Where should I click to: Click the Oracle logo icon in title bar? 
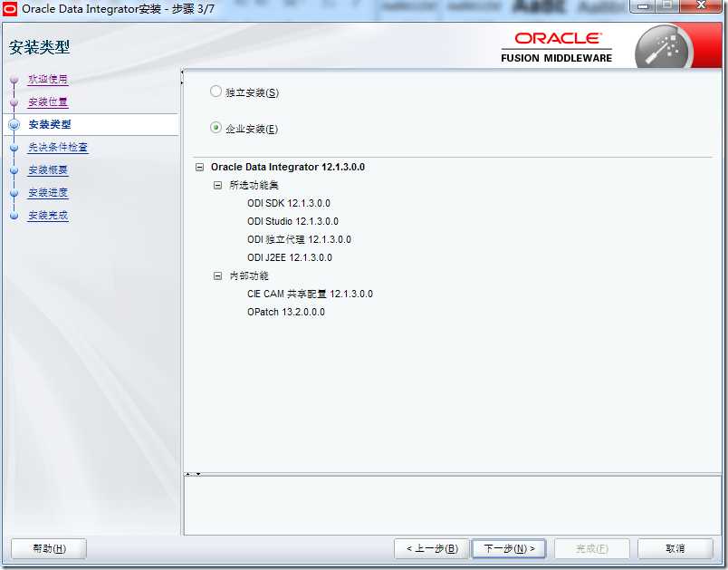pos(9,8)
